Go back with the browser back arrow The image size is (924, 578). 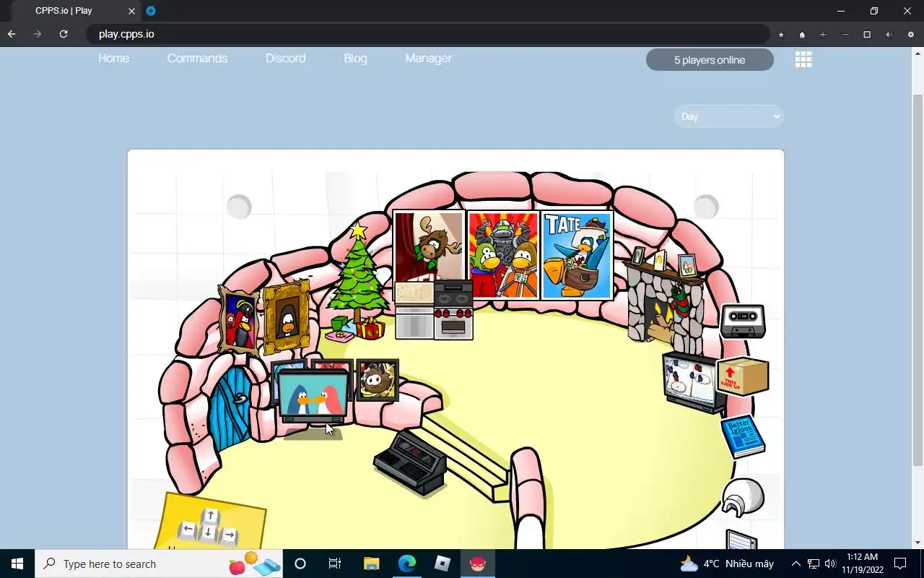point(12,34)
